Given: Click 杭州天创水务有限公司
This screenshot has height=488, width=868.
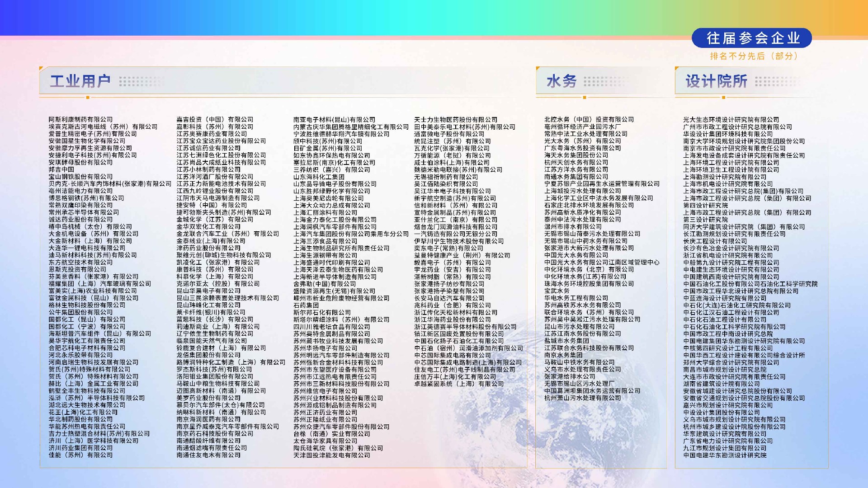Looking at the screenshot, I should point(577,162).
